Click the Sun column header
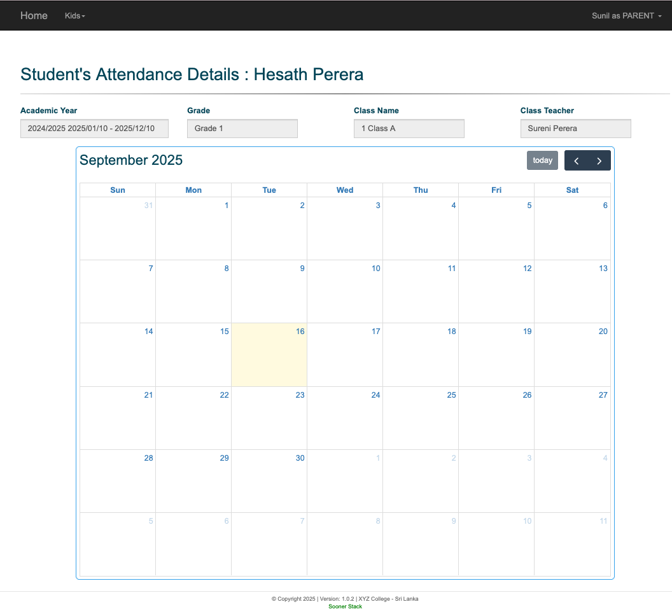Image resolution: width=672 pixels, height=616 pixels. click(118, 190)
